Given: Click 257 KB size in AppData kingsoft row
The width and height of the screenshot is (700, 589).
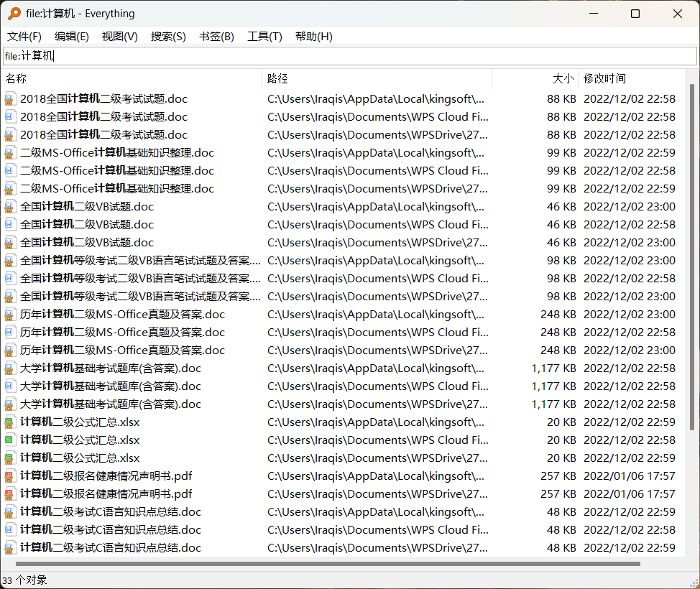Looking at the screenshot, I should (x=558, y=476).
